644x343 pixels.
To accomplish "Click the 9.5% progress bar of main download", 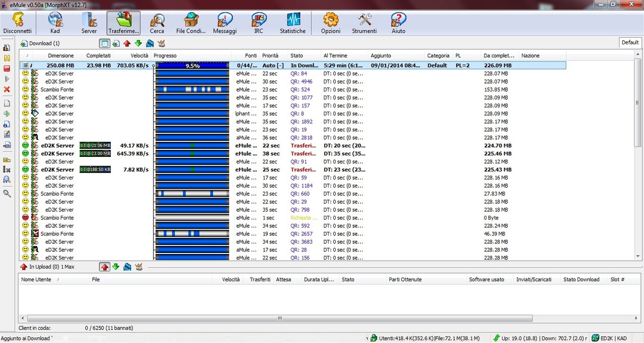I will [192, 65].
